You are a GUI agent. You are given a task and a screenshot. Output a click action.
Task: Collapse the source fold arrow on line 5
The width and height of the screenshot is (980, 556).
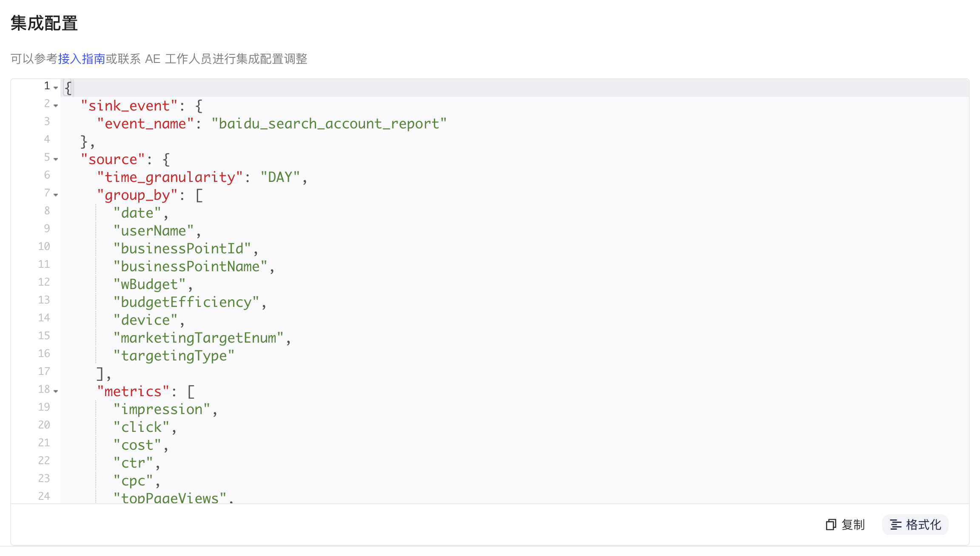(x=56, y=159)
